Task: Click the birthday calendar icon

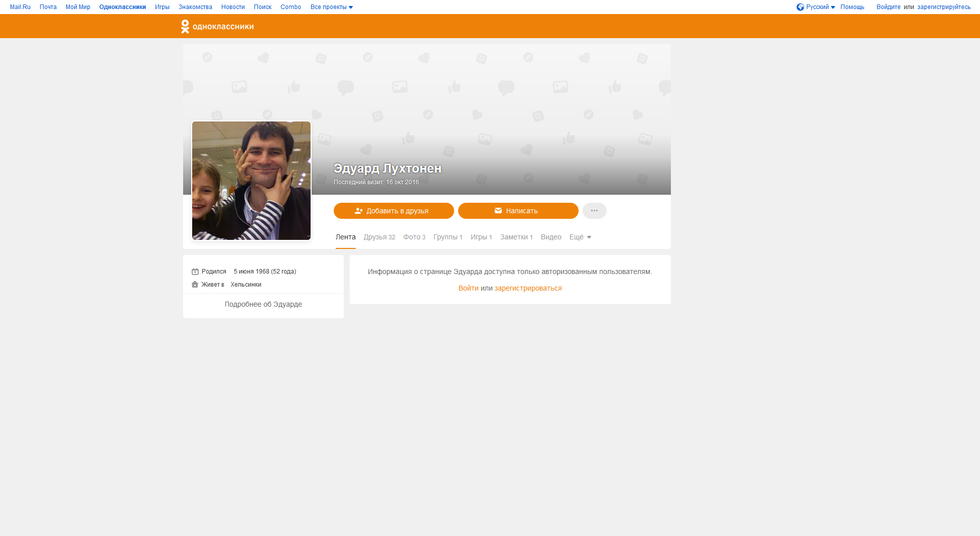Action: point(195,272)
